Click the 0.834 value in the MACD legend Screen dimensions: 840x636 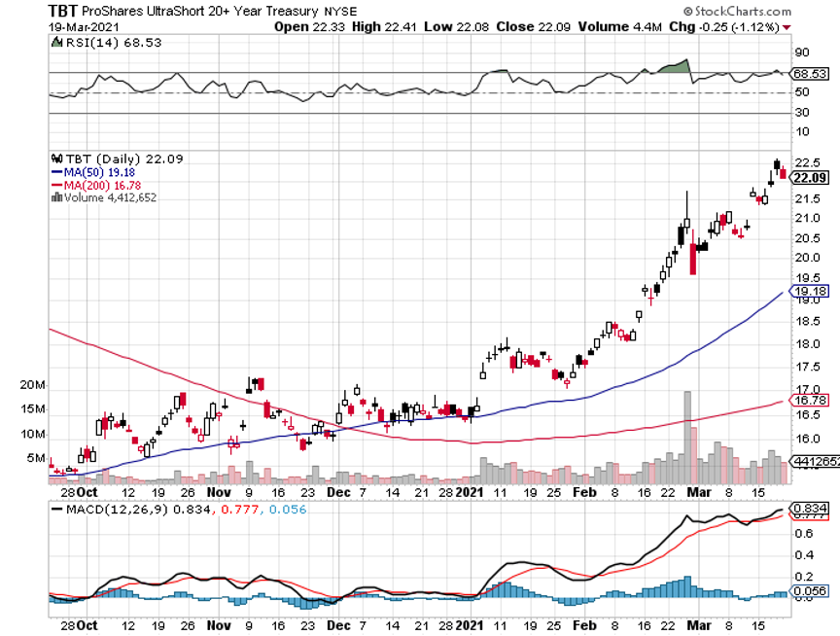192,509
